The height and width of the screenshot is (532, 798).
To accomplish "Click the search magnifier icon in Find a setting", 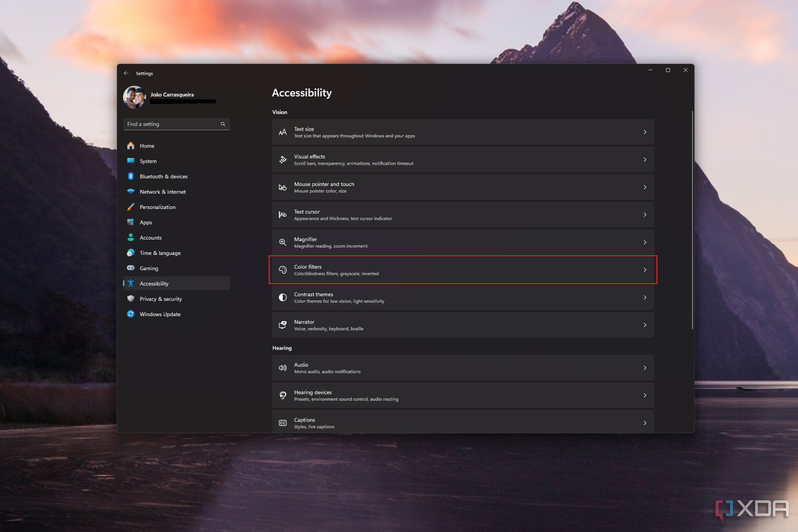I will (223, 124).
